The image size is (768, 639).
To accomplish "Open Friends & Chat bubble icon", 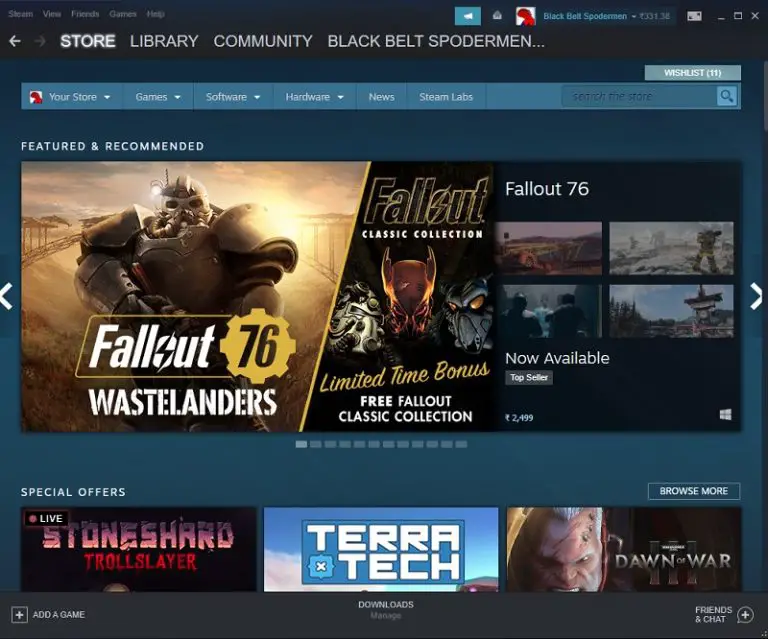I will (744, 614).
